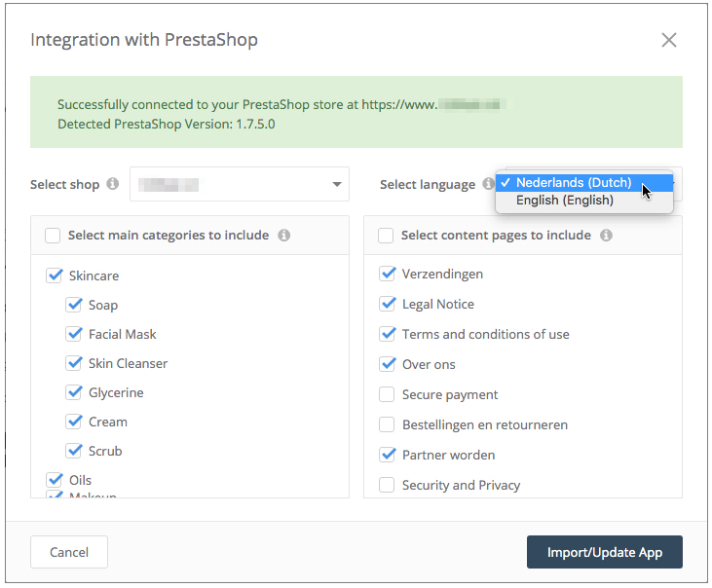Enable the Secure payment page checkbox
Viewport: 712px width, 588px height.
point(387,394)
